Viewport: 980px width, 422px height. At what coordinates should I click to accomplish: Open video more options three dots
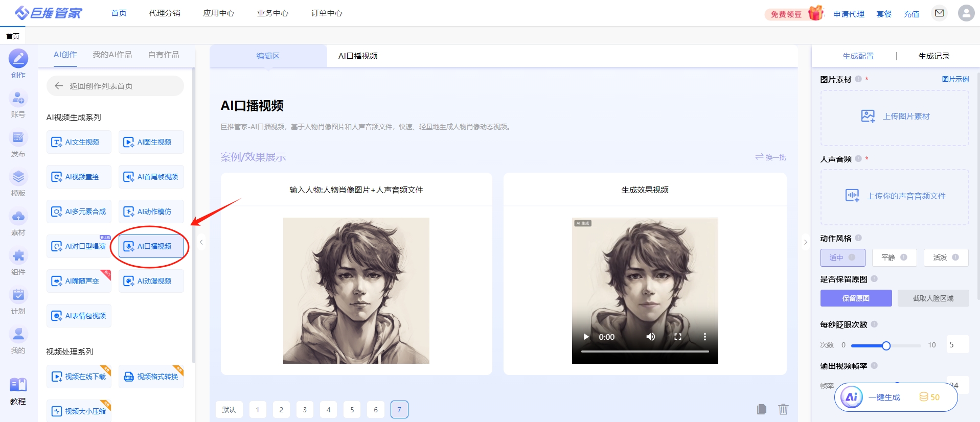(704, 337)
